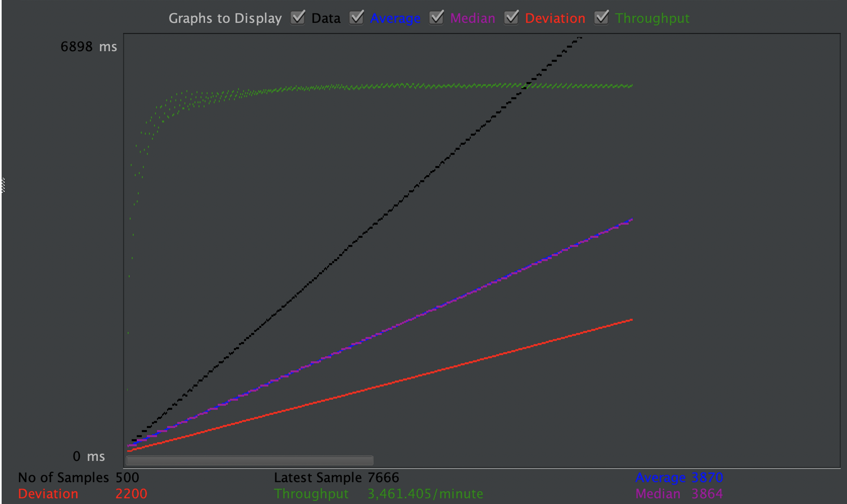Click the 'Latest Sample' label

318,477
